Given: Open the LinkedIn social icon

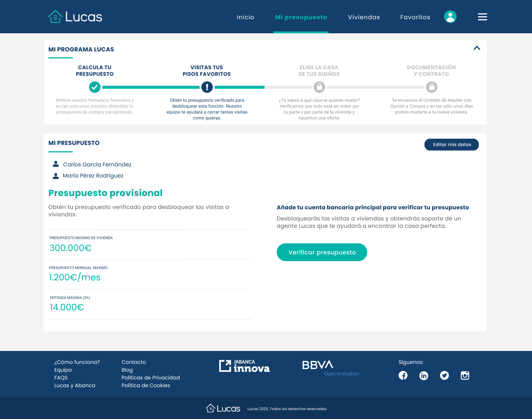Looking at the screenshot, I should [424, 376].
